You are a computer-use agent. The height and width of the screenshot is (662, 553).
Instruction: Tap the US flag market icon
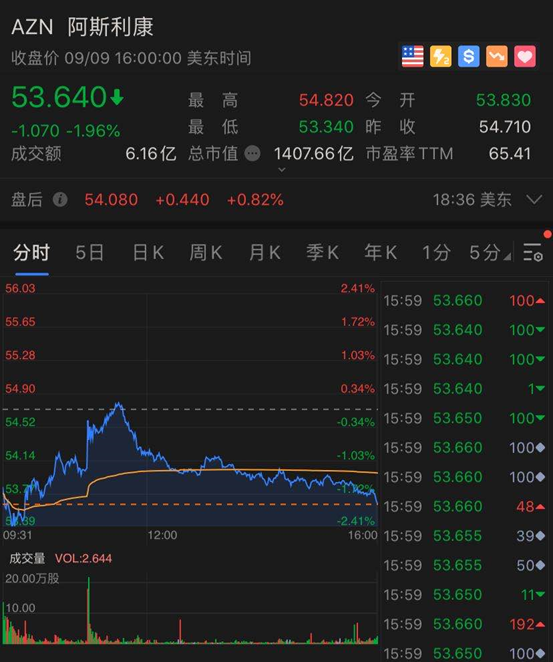(412, 57)
